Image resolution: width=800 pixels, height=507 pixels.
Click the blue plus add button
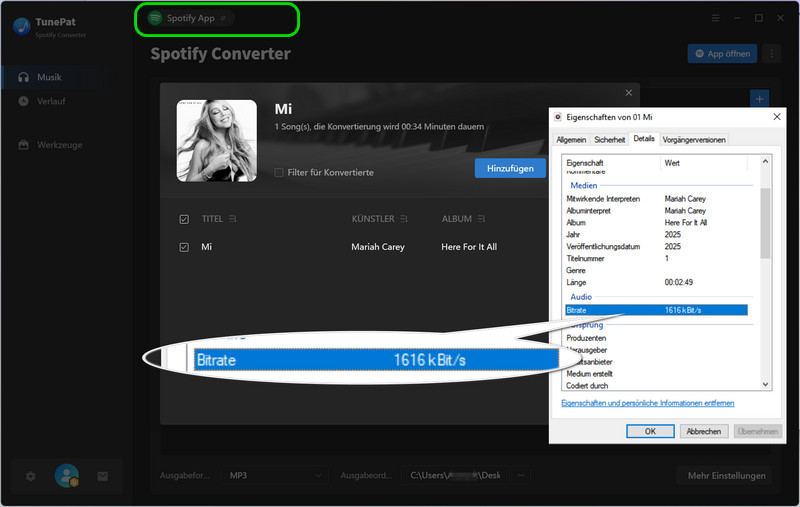759,99
